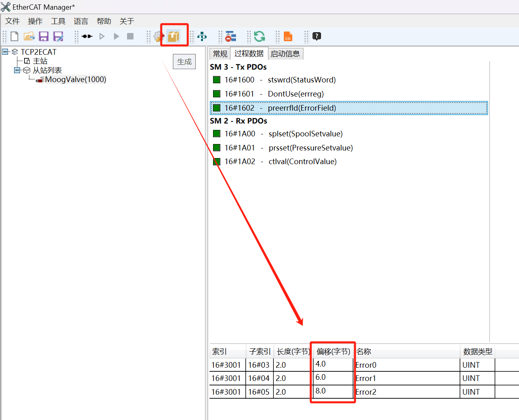
Task: Open the 帮助 menu
Action: pos(104,21)
